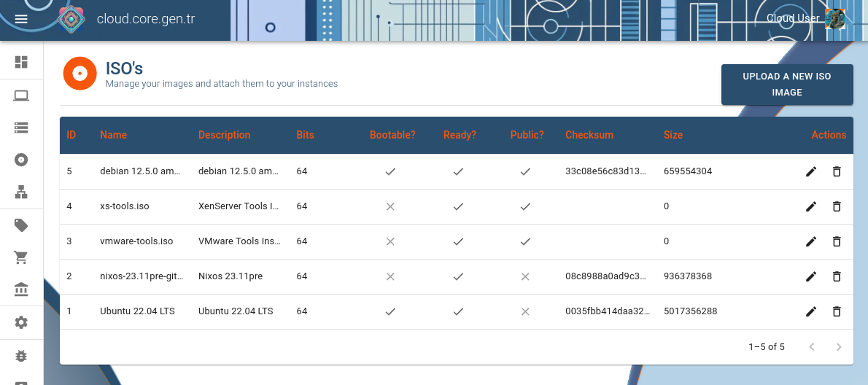Click the Cloud User name label

point(793,18)
